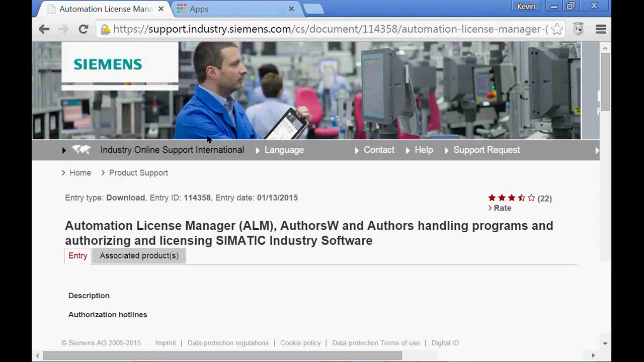644x362 pixels.
Task: Click the Automation License Manager title heading
Action: click(x=309, y=233)
